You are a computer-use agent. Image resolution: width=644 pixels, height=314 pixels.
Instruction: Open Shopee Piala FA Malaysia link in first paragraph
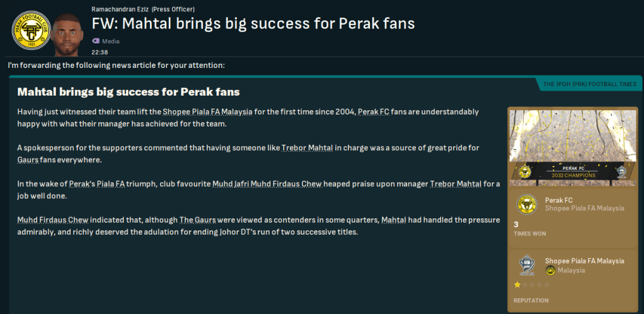(x=207, y=111)
